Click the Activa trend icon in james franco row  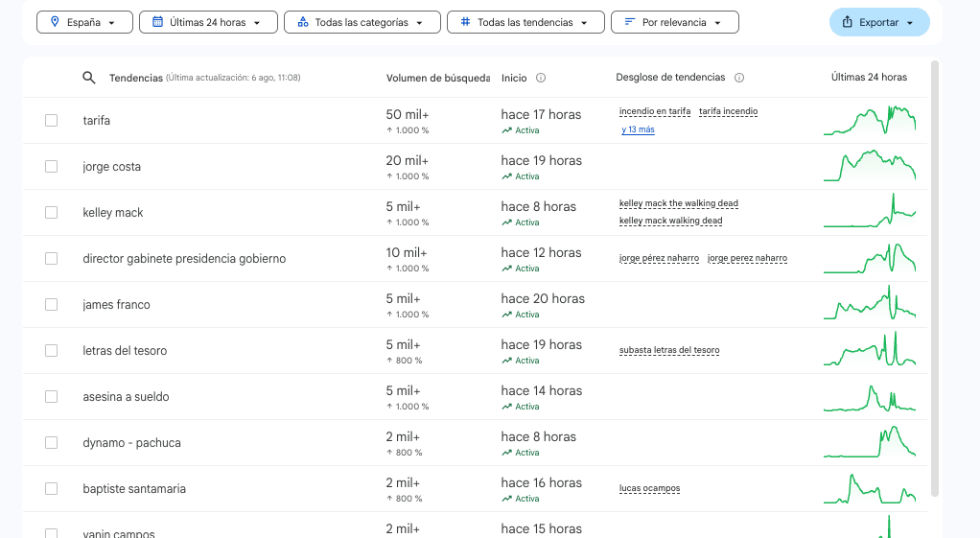click(x=507, y=315)
